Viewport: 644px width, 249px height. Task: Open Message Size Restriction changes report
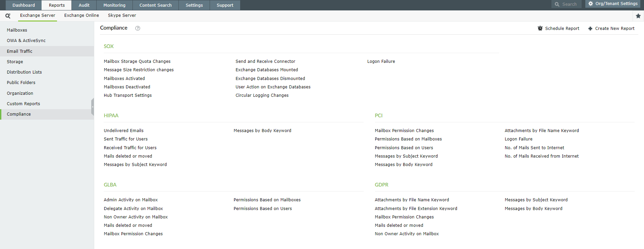pos(139,70)
